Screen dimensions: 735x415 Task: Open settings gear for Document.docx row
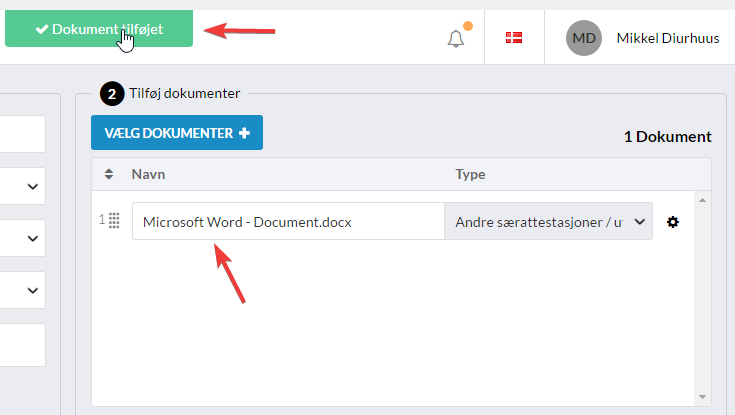pyautogui.click(x=673, y=222)
